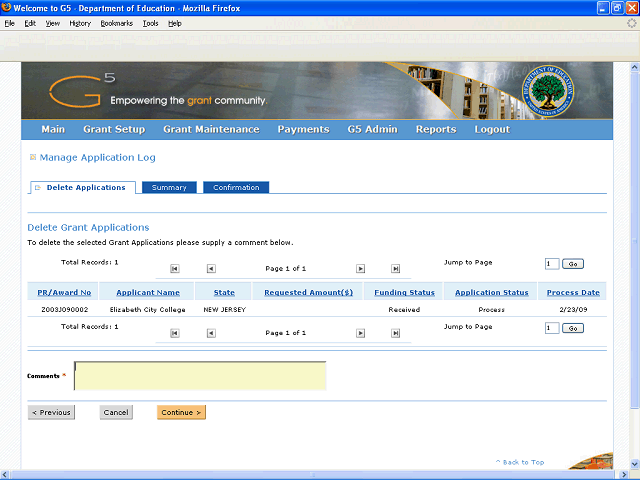Select the Delete Applications tab

(83, 187)
